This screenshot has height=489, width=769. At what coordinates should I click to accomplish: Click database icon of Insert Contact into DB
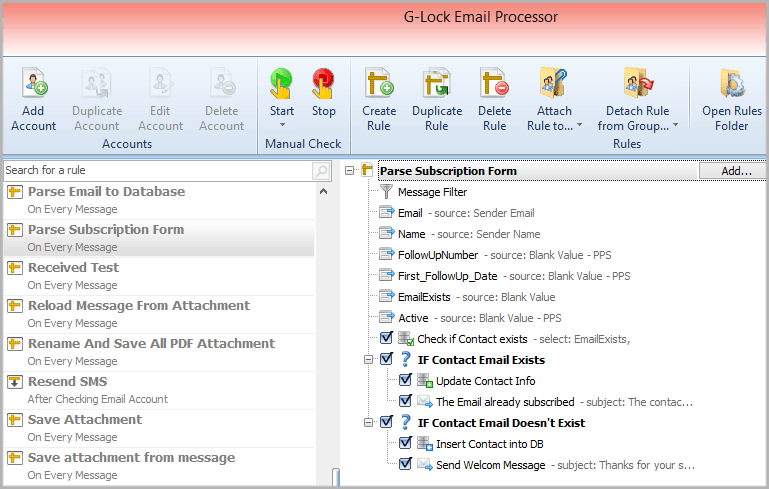point(424,444)
